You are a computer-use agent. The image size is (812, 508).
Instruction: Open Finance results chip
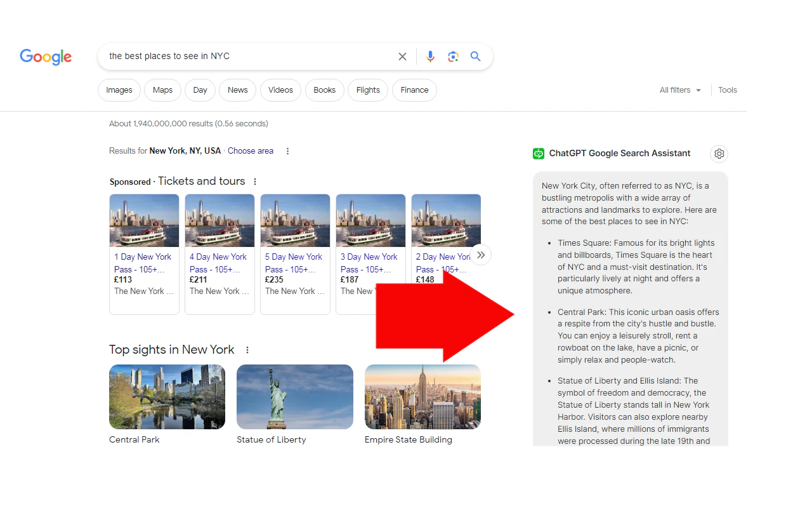click(x=414, y=90)
